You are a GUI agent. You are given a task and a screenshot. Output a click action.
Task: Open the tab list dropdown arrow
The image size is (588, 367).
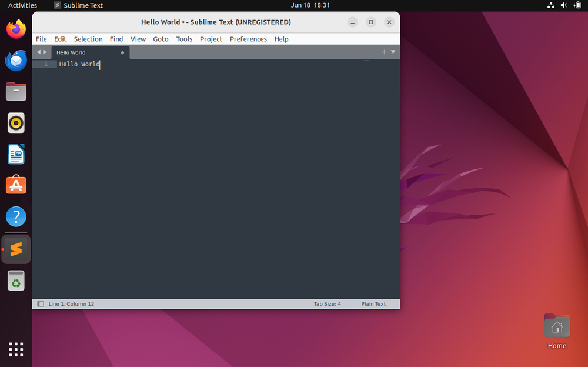(x=393, y=52)
